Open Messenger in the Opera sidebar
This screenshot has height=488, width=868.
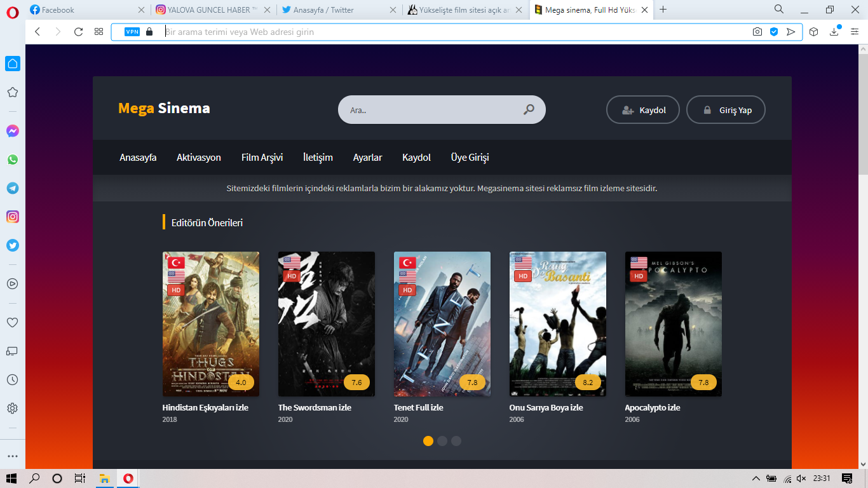coord(13,131)
